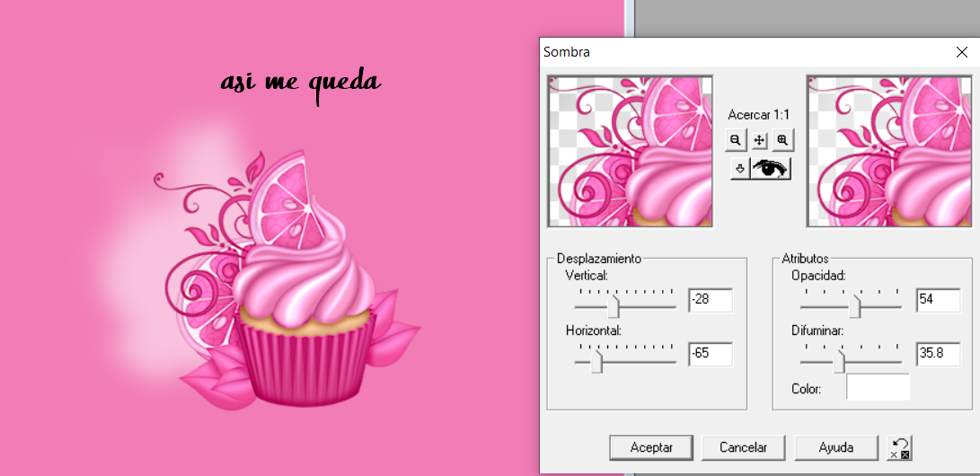Click the left before-preview thumbnail
The image size is (980, 476).
click(630, 151)
